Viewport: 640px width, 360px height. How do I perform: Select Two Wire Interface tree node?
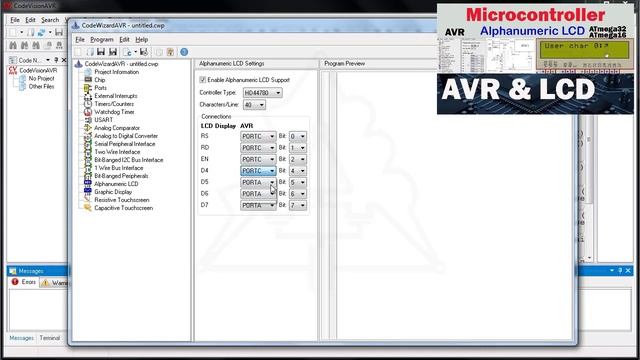[117, 152]
